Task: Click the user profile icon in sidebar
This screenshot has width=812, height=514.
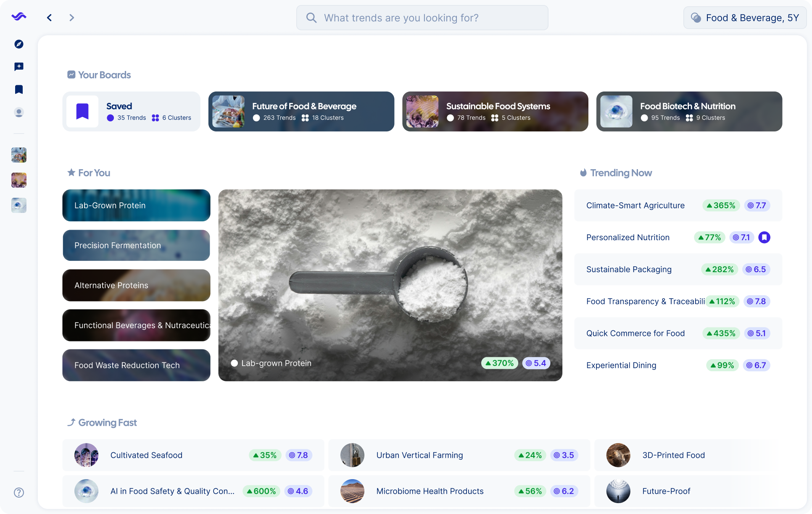Action: [19, 113]
